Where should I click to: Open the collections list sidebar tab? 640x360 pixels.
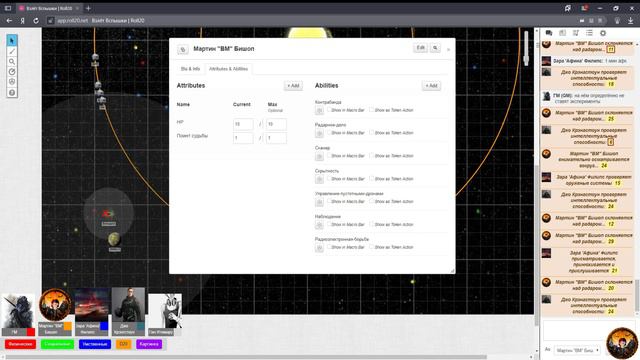tap(589, 33)
